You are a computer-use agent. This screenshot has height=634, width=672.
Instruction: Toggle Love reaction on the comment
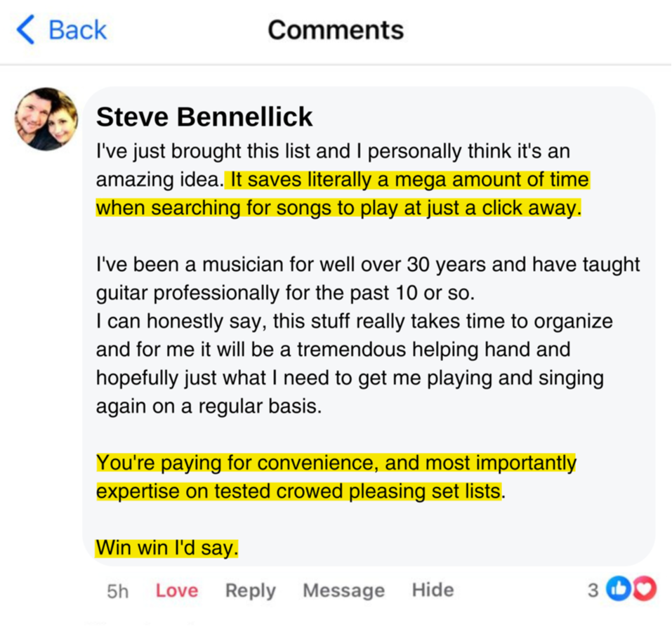coord(176,590)
